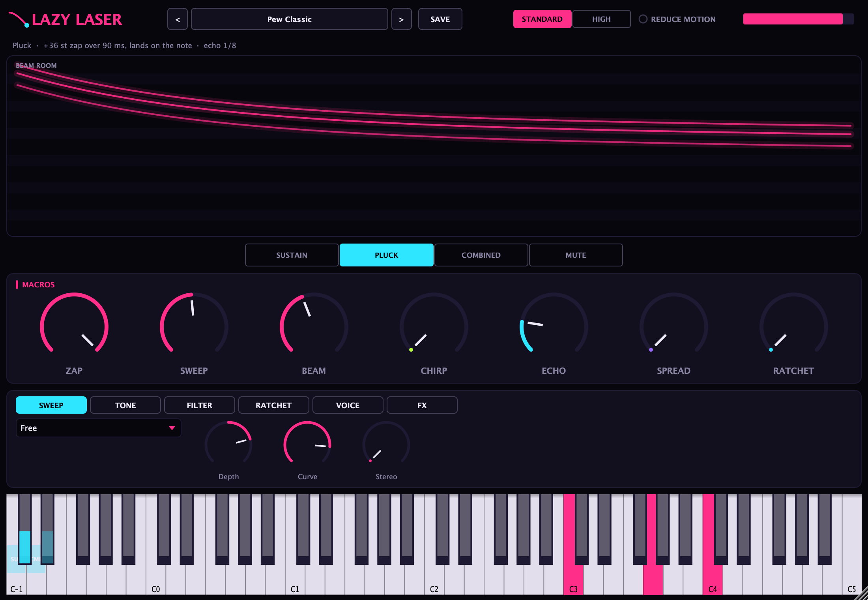Select MUTE play mode
The height and width of the screenshot is (600, 868).
click(x=576, y=255)
